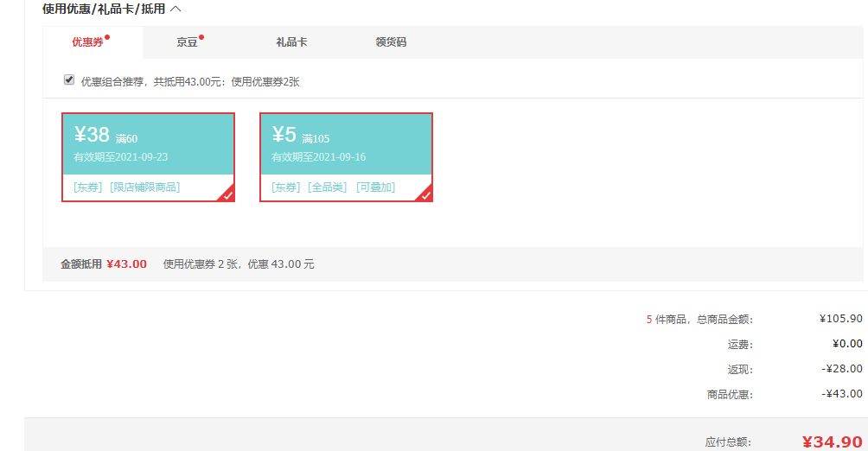This screenshot has height=451, width=868.
Task: Collapse the 使用优惠/礼品卡/抵用 section chevron
Action: click(176, 9)
